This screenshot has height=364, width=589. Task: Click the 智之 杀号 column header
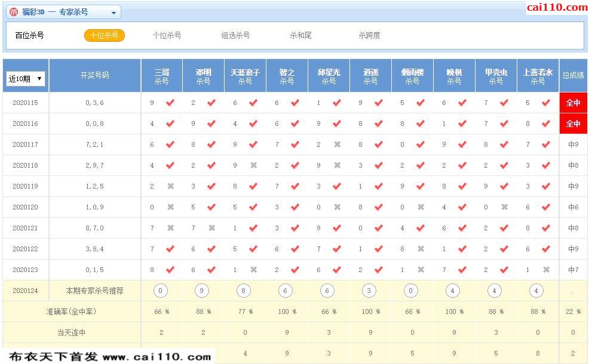point(287,76)
